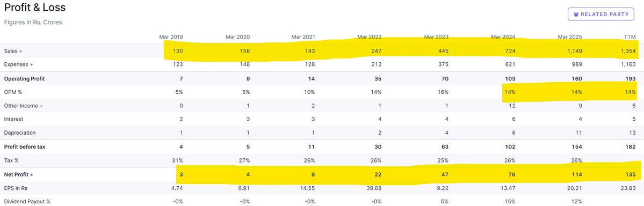
Task: Click Mar 2025 Profit before tax value 154
Action: (577, 147)
